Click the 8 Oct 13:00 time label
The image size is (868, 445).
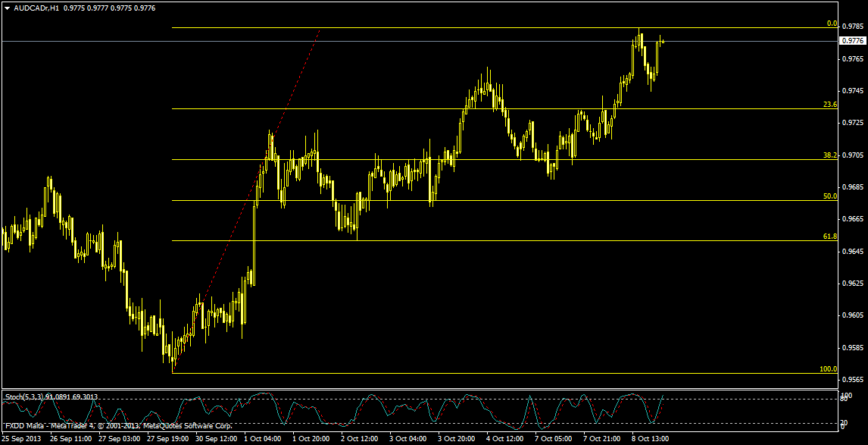pyautogui.click(x=651, y=439)
